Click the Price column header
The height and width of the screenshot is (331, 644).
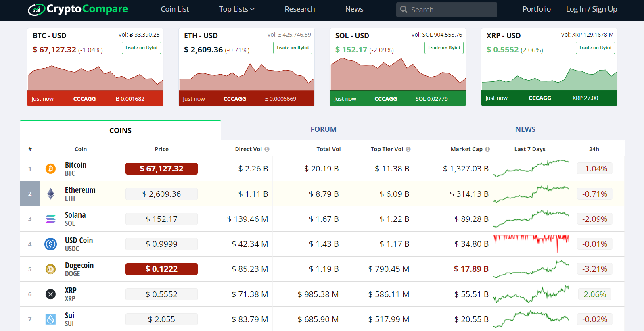click(162, 149)
